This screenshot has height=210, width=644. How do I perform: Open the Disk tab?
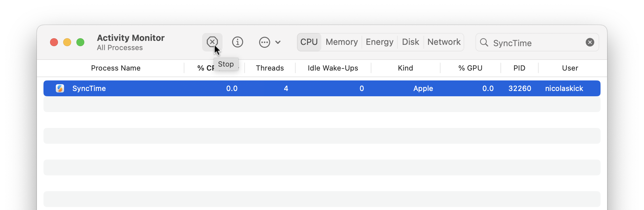click(x=410, y=42)
